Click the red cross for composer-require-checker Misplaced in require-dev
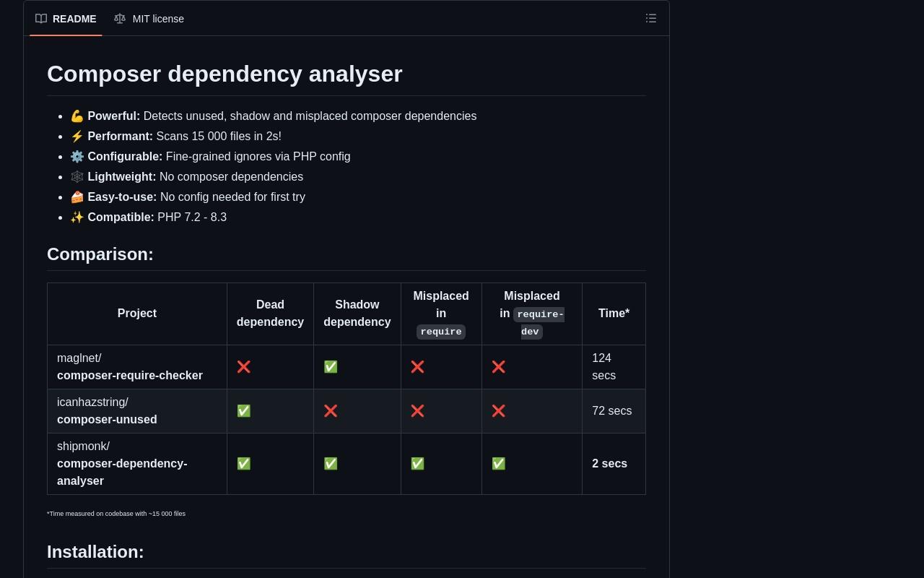 coord(498,367)
